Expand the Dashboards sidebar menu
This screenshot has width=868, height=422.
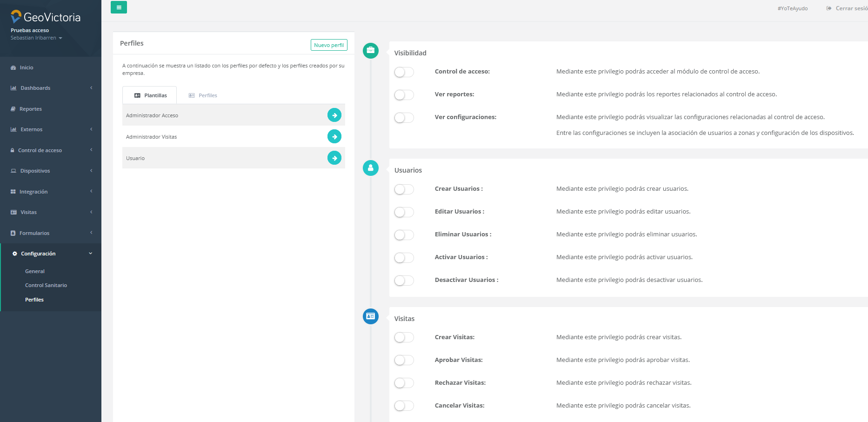coord(51,88)
